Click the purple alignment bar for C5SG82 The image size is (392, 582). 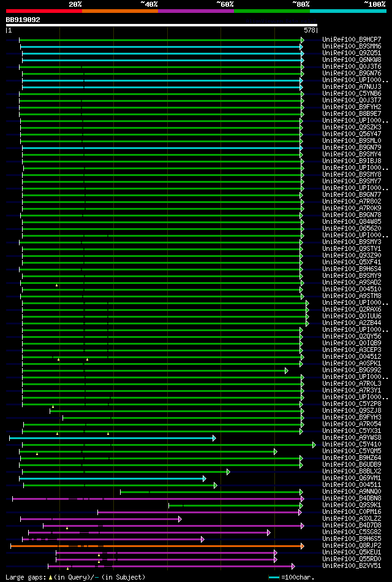148,533
